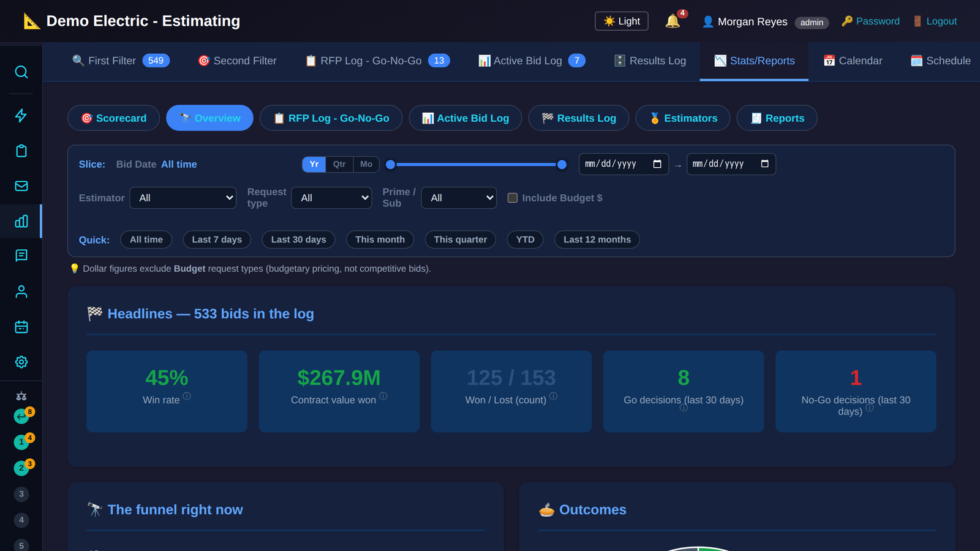Click the balance scale sidebar icon
The height and width of the screenshot is (551, 980).
pyautogui.click(x=21, y=396)
